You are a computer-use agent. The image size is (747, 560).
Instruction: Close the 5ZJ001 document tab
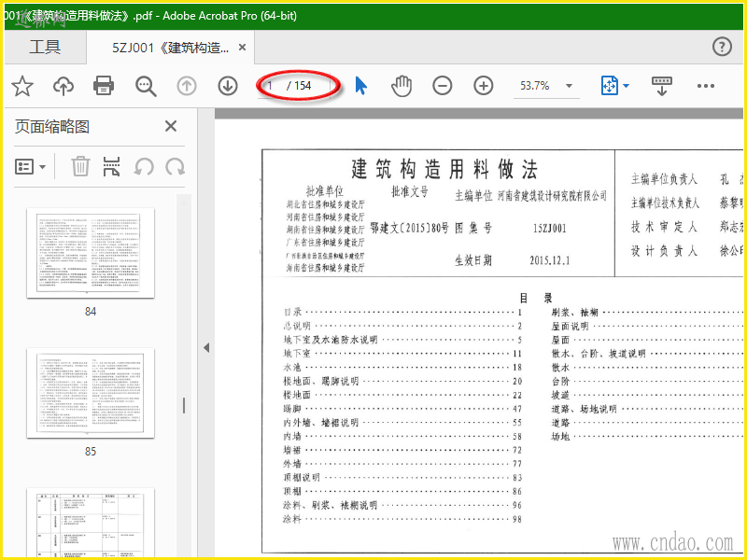(x=243, y=48)
